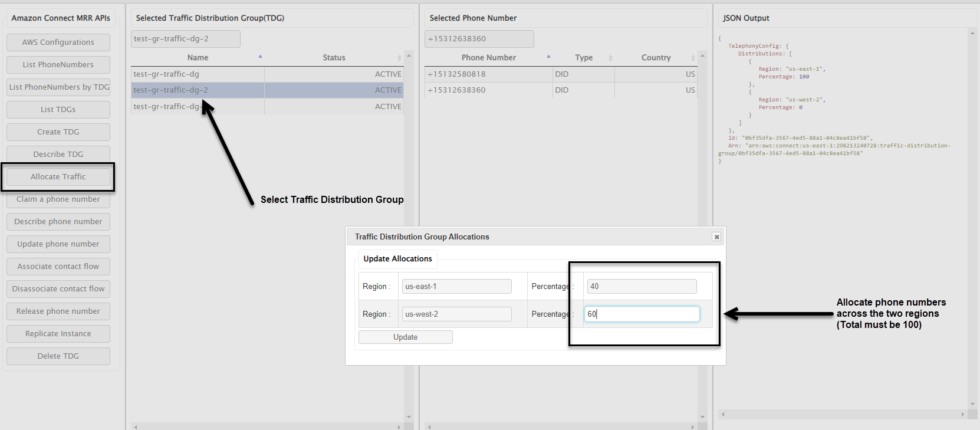The height and width of the screenshot is (430, 980).
Task: Click the us-east-1 Region field
Action: pos(457,287)
